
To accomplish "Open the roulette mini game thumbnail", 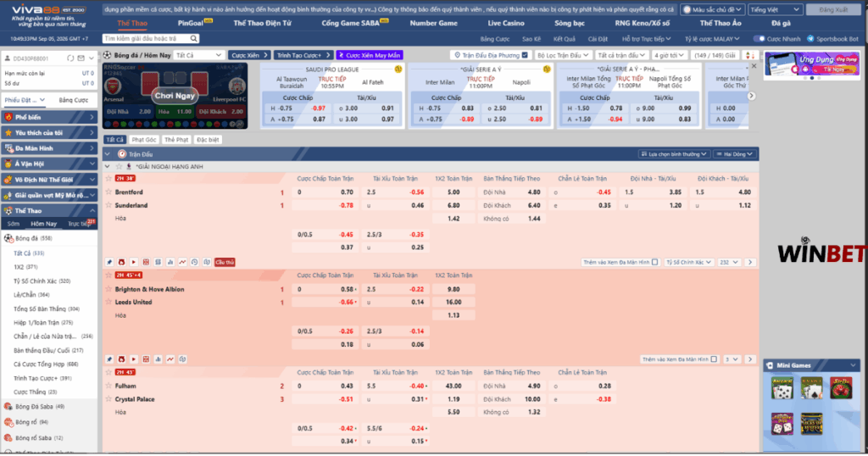I will tap(840, 388).
